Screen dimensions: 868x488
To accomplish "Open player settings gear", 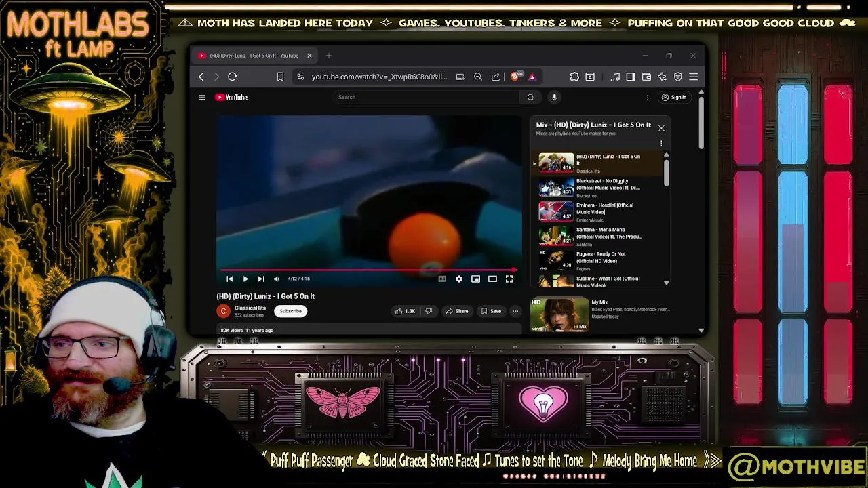I will pos(459,279).
